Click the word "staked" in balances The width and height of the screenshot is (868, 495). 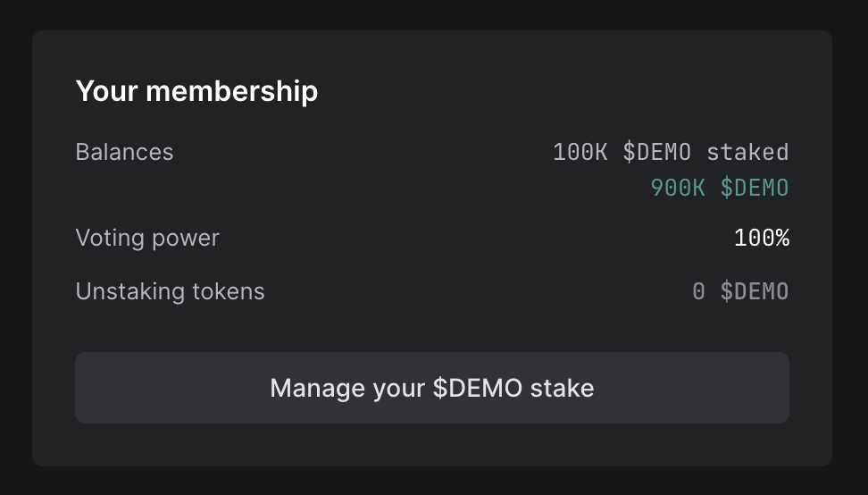747,152
